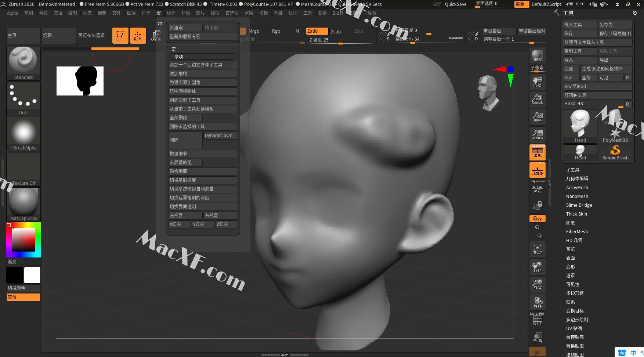Select the SimpleBrush tool icon

click(x=615, y=152)
